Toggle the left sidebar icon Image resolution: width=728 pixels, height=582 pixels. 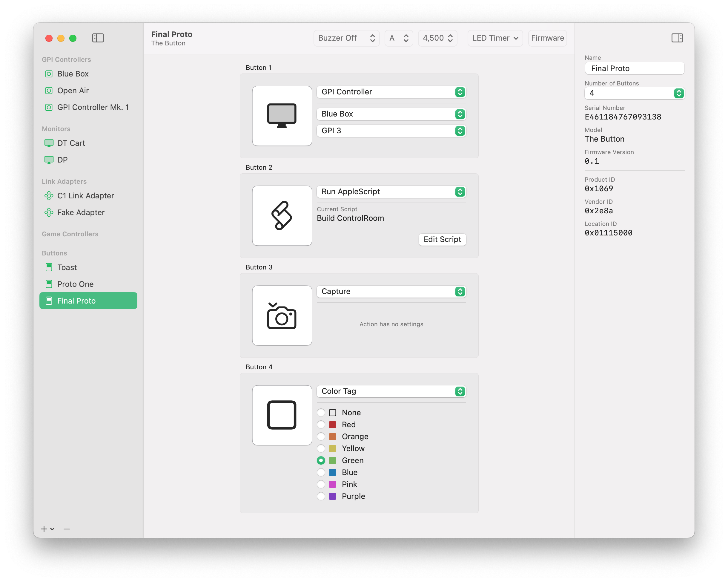(x=98, y=38)
